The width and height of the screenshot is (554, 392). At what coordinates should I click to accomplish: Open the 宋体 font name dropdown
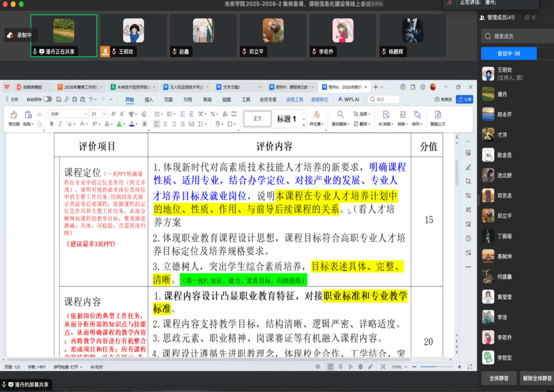click(85, 114)
